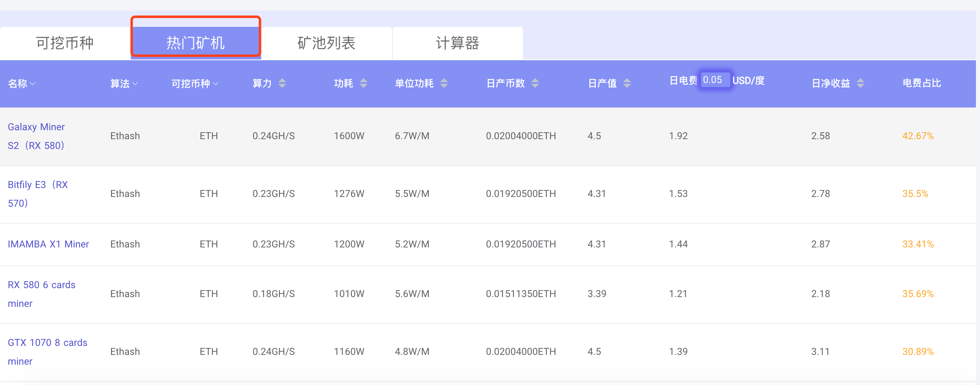Click the 2.78 daily net profit
The height and width of the screenshot is (385, 980).
(x=821, y=194)
